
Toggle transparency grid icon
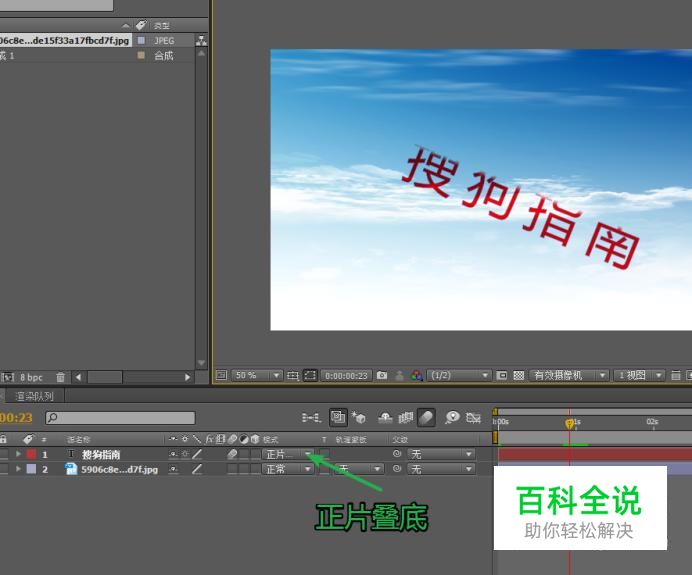point(519,376)
